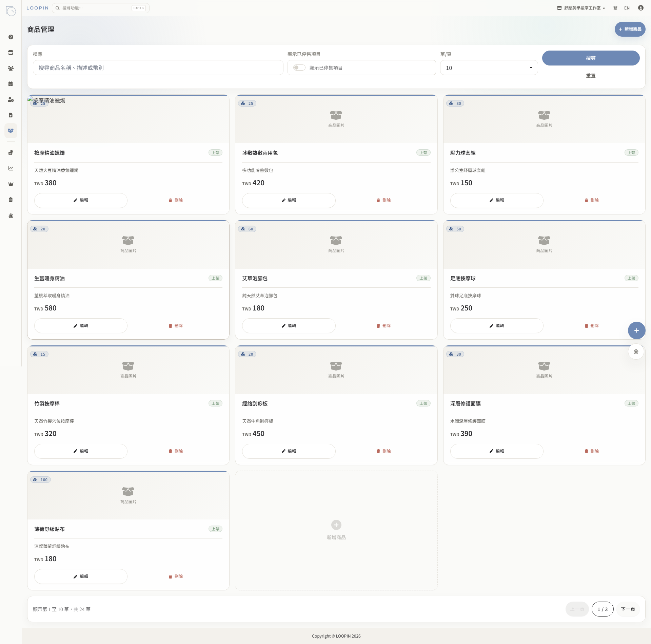Focus the 搜尋商品名稱 search field
The height and width of the screenshot is (644, 651).
pos(158,68)
